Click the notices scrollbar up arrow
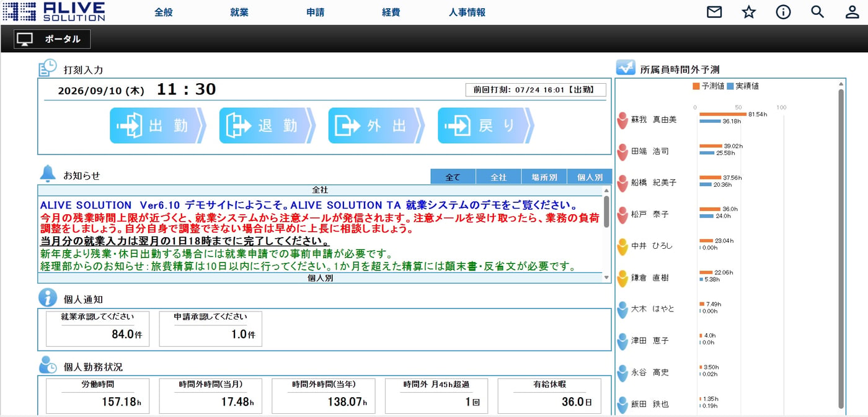 (x=606, y=190)
